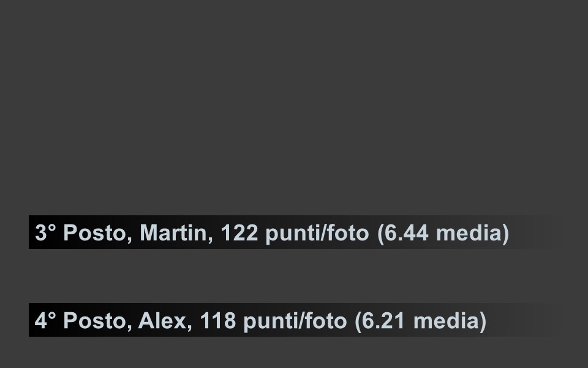The width and height of the screenshot is (588, 368).
Task: Click punti/foto text in Martin's row
Action: click(x=317, y=234)
